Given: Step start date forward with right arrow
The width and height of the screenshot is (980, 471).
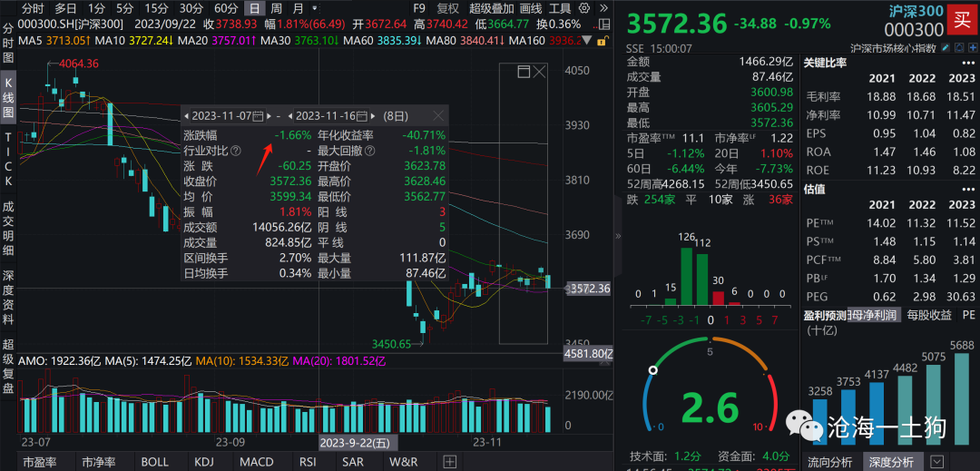Looking at the screenshot, I should 269,116.
